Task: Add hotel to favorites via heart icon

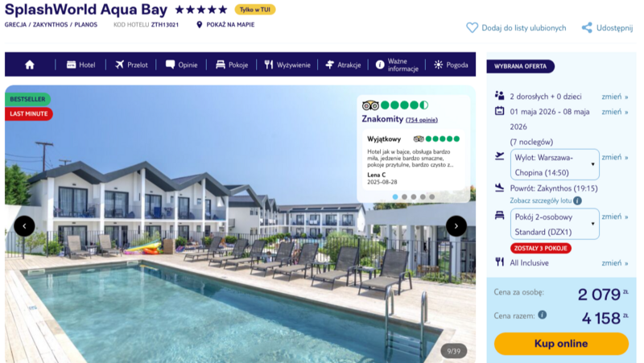Action: click(472, 27)
